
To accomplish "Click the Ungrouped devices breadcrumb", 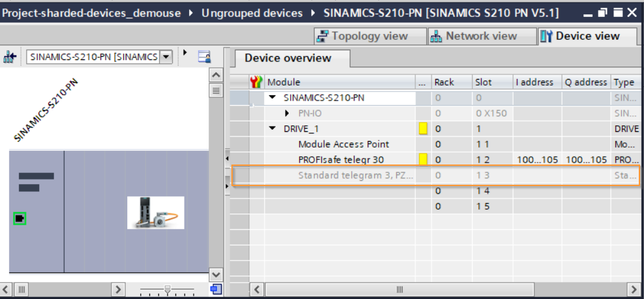I will pyautogui.click(x=252, y=13).
